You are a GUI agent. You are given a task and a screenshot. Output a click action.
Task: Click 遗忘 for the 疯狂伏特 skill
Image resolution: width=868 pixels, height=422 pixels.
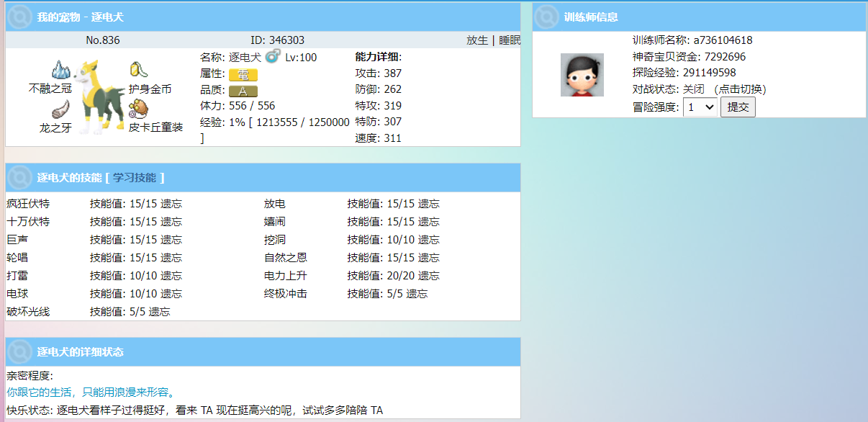pyautogui.click(x=171, y=204)
